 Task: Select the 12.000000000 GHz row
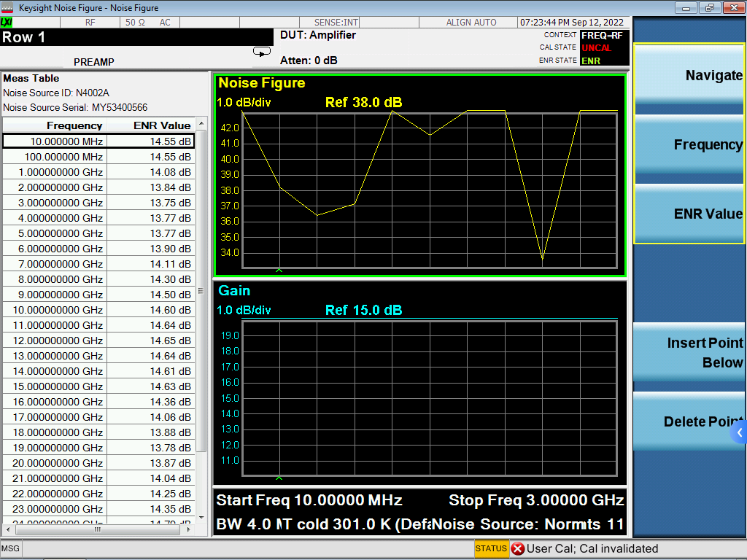tap(98, 341)
